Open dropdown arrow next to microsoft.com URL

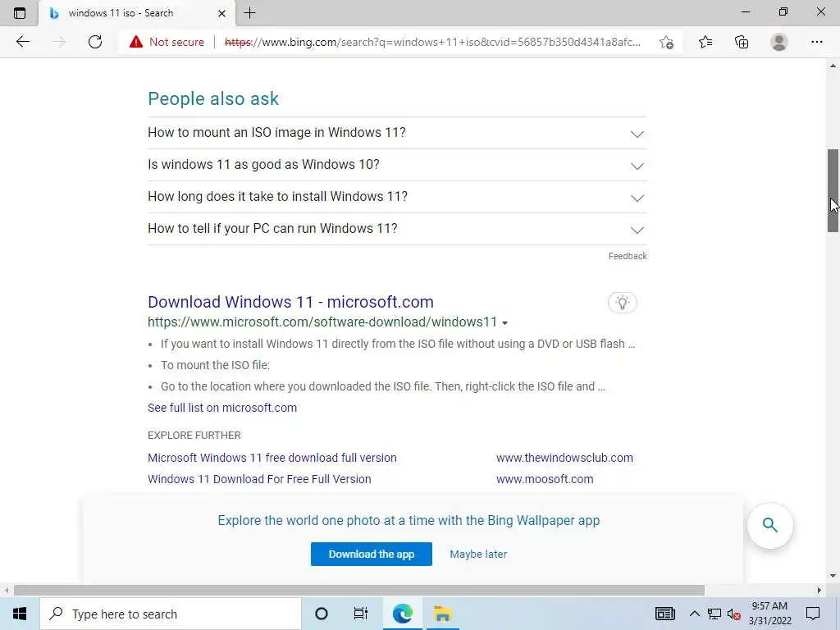coord(504,323)
